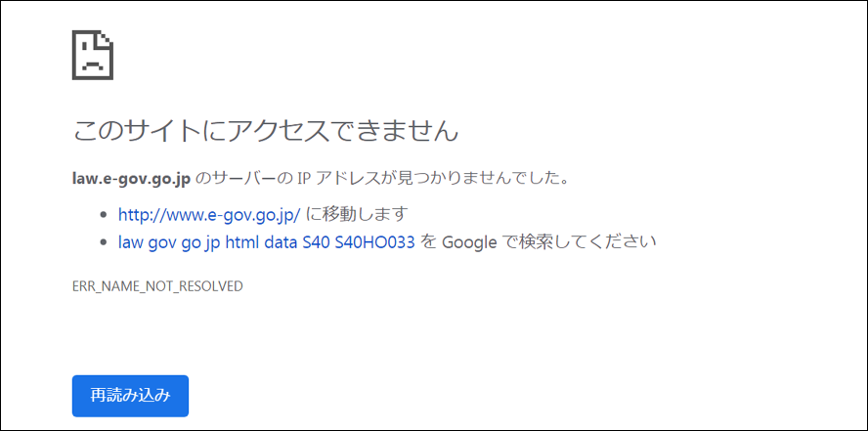Click the bullet before the e-gov.go.jp link

tap(103, 215)
